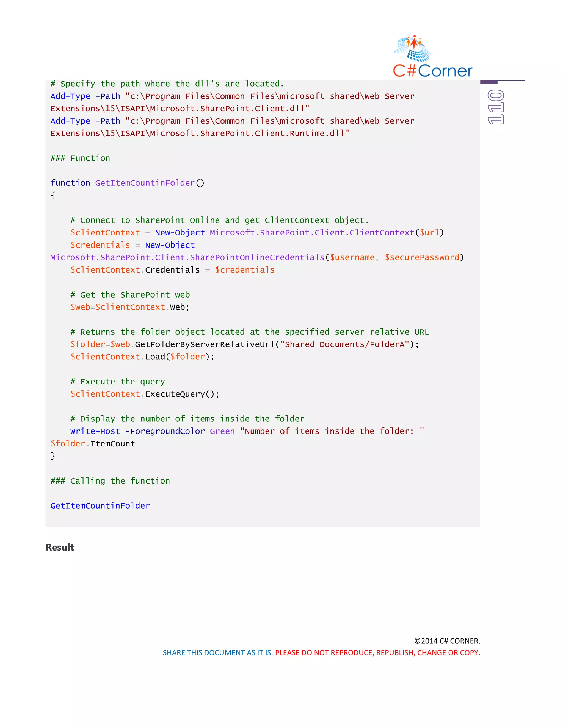The image size is (563, 728).
Task: Click the comment '# Connect to SharePoint Online and get ClientContext object.'
Action: 219,220
